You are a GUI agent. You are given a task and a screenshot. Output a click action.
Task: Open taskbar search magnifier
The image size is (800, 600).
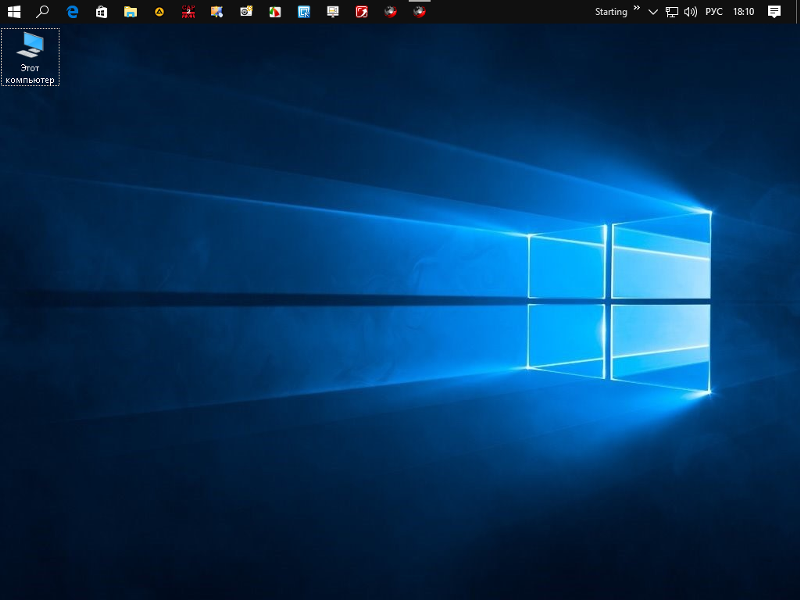[x=43, y=11]
